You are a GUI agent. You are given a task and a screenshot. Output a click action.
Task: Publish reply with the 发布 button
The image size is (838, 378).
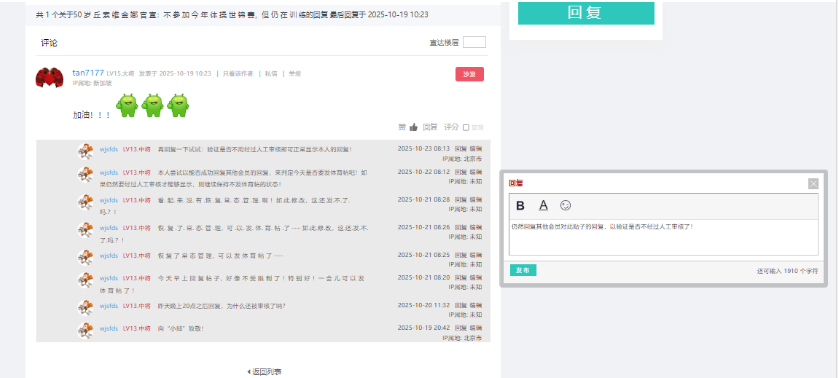[x=523, y=271]
